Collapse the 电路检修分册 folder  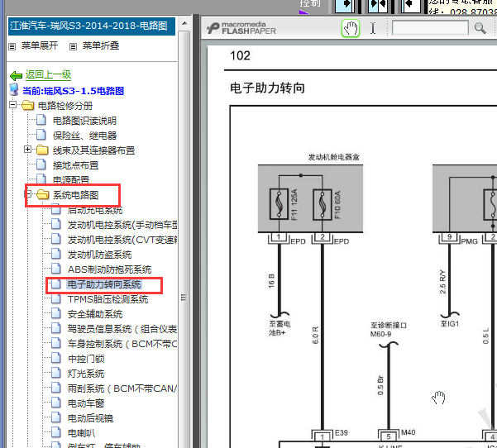[12, 104]
